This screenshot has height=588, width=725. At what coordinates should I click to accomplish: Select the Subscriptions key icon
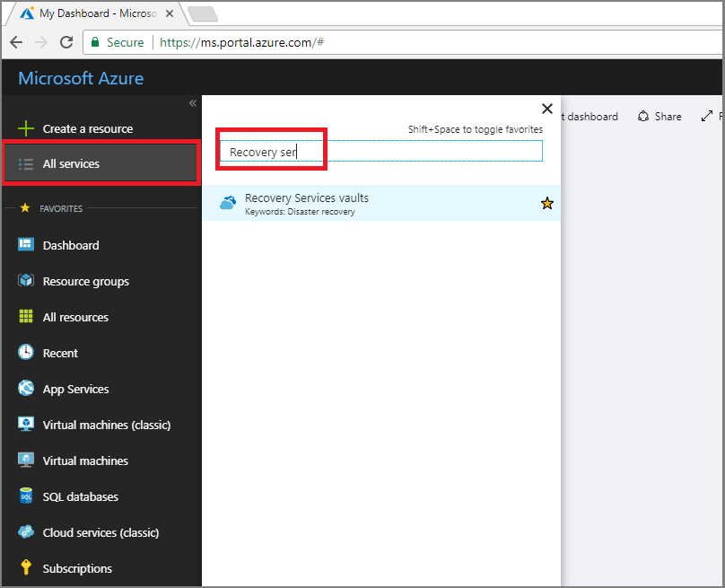pos(27,568)
